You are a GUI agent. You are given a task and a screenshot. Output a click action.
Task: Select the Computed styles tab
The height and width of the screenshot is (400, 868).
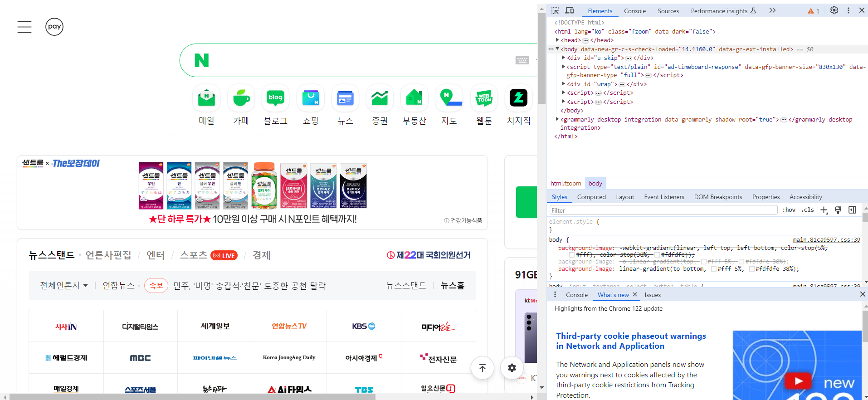click(x=591, y=197)
